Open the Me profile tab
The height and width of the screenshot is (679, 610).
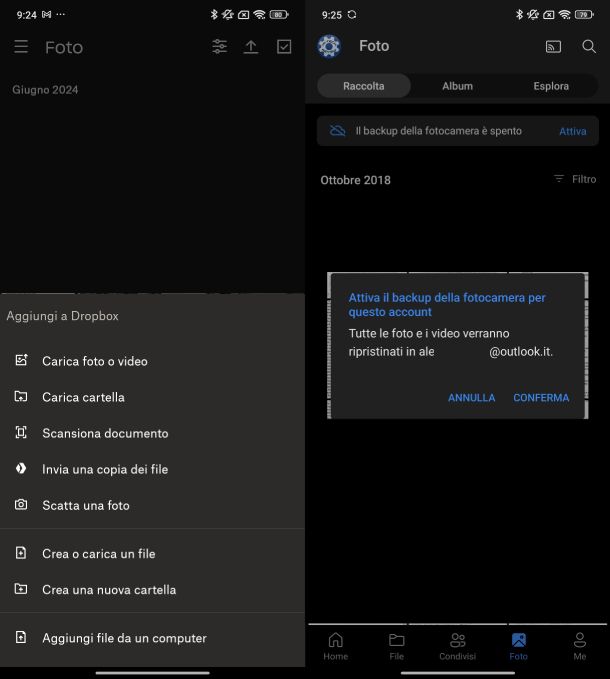coord(580,646)
